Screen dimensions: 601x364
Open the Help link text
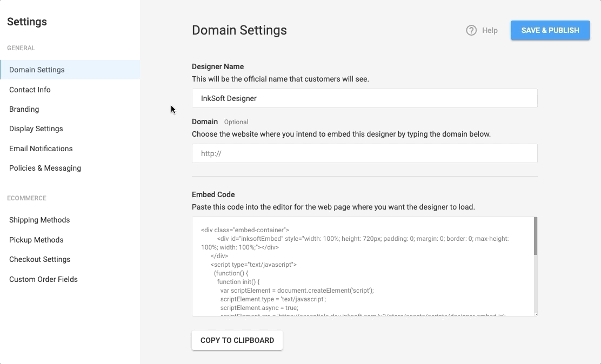(490, 30)
